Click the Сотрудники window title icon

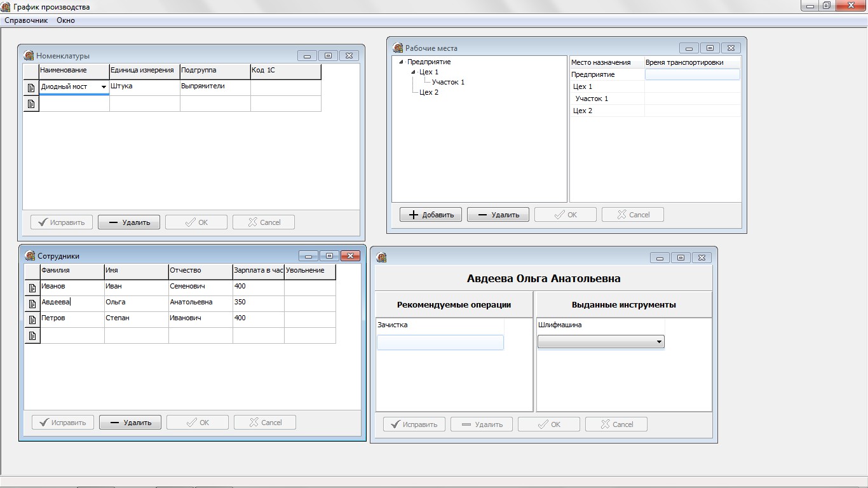click(30, 255)
